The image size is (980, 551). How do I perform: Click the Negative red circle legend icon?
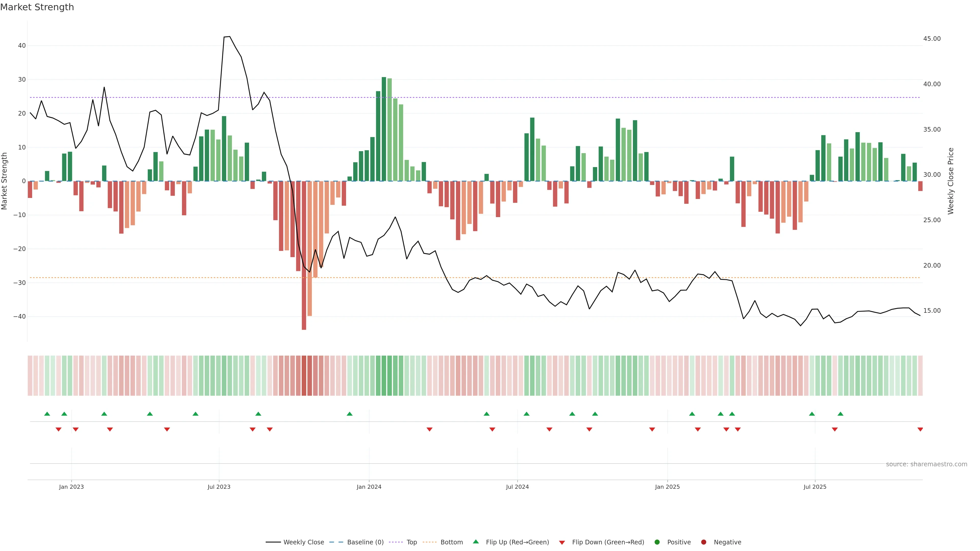(703, 542)
